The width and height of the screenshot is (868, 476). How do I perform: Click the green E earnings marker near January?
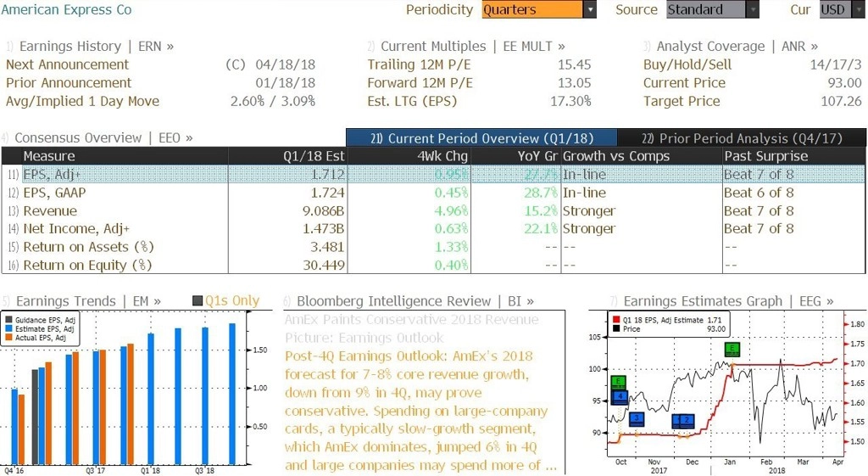(732, 349)
